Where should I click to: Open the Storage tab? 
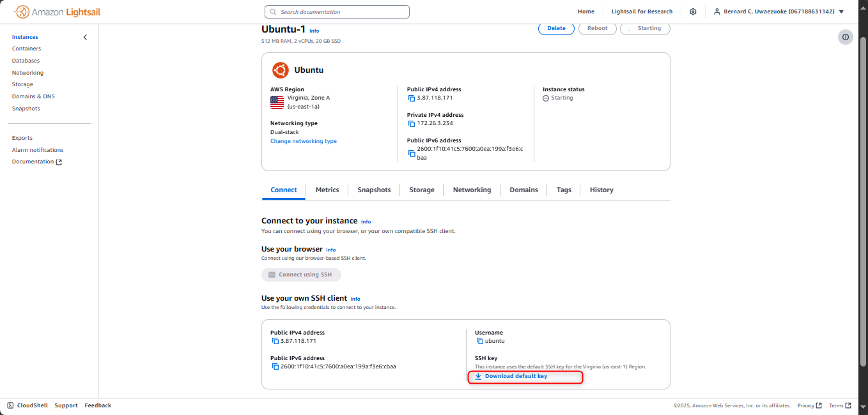[422, 190]
